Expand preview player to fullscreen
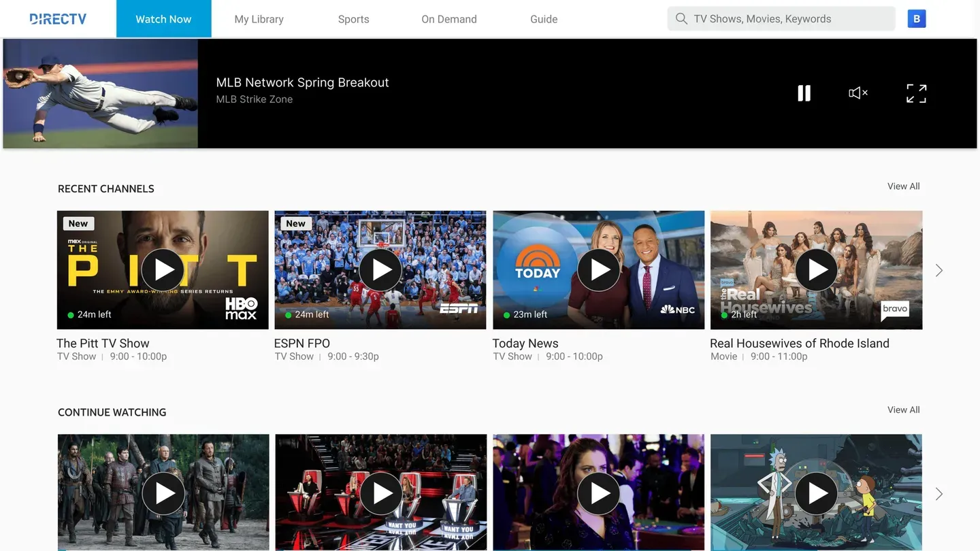980x551 pixels. point(916,93)
